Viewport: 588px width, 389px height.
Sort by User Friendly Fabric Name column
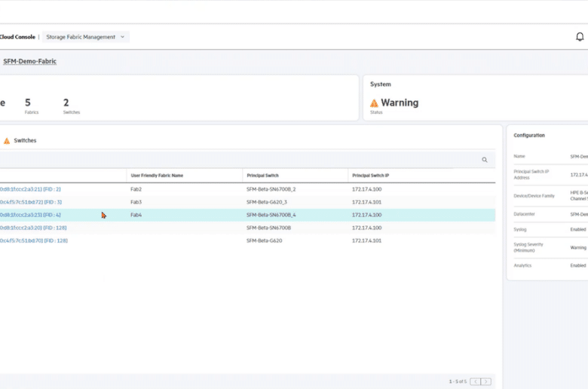(157, 176)
